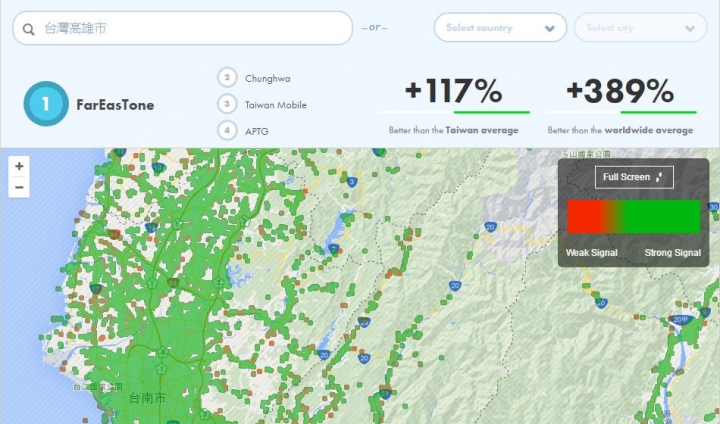This screenshot has width=720, height=424.
Task: Choose the APTG operator
Action: [x=257, y=131]
